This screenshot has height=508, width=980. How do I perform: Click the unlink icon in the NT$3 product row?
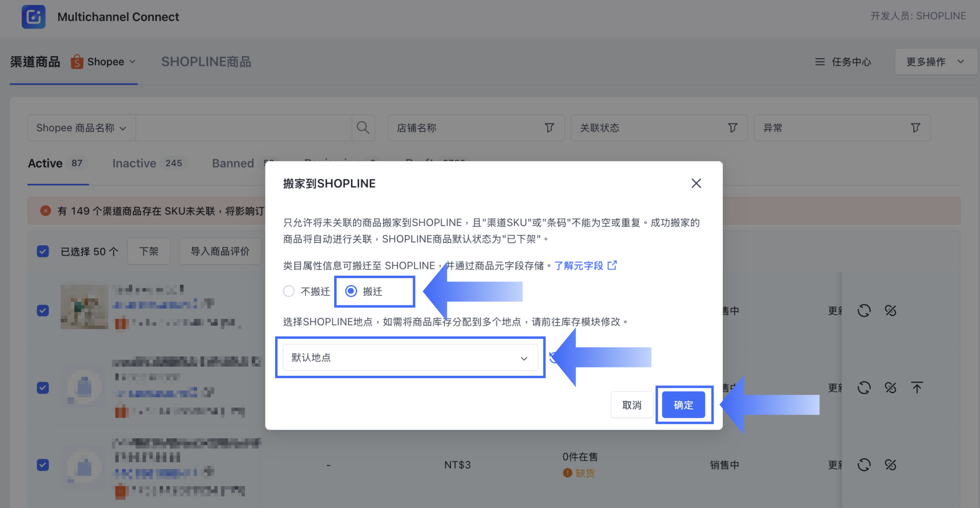click(891, 465)
